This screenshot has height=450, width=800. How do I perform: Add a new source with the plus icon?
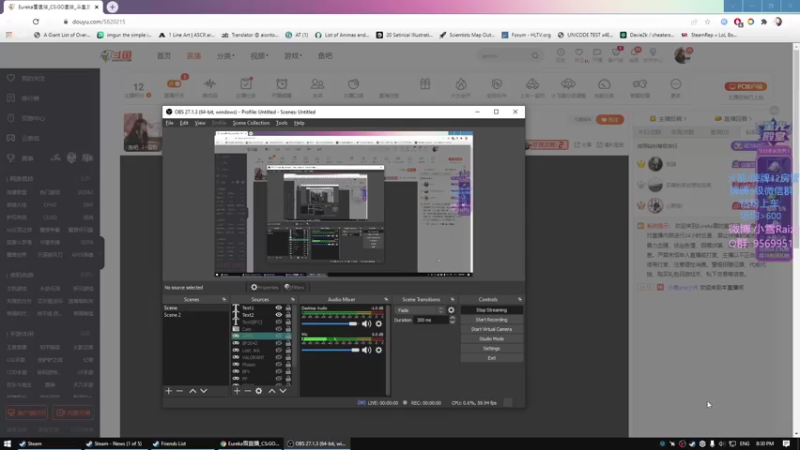click(x=237, y=391)
